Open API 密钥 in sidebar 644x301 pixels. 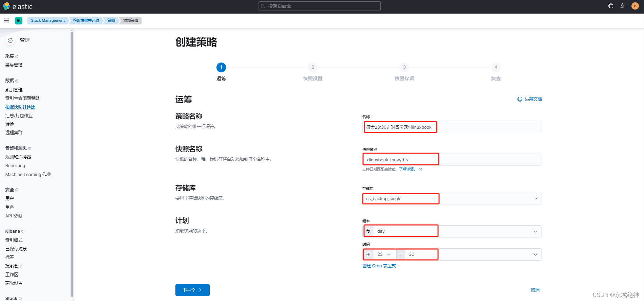14,216
